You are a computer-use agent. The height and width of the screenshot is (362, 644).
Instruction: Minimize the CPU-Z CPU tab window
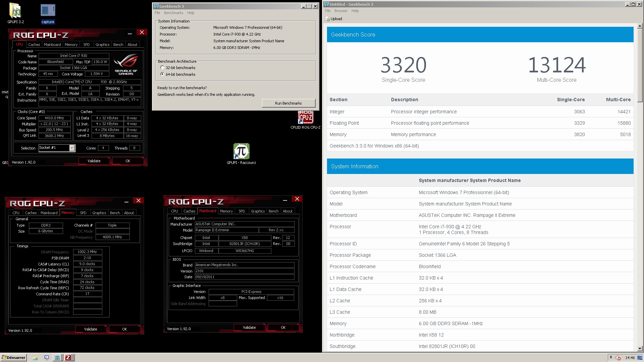(129, 33)
